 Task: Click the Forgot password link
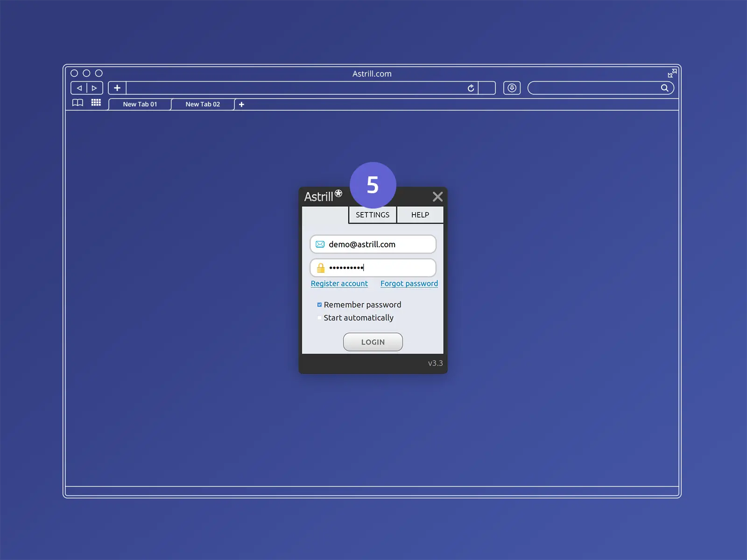pos(409,284)
